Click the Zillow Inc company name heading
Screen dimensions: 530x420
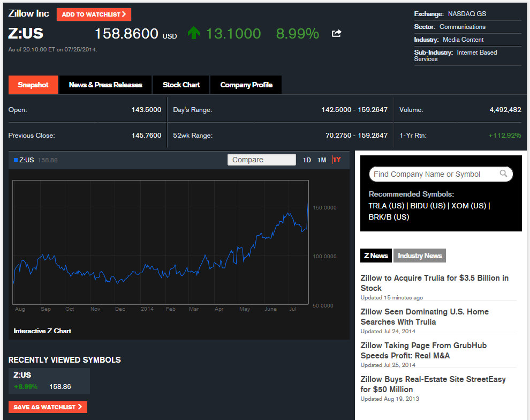(29, 13)
